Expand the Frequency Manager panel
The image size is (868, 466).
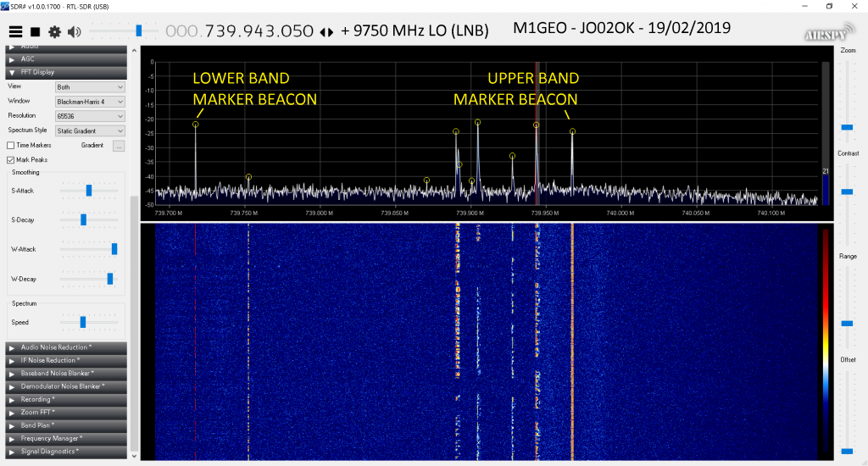[x=66, y=438]
